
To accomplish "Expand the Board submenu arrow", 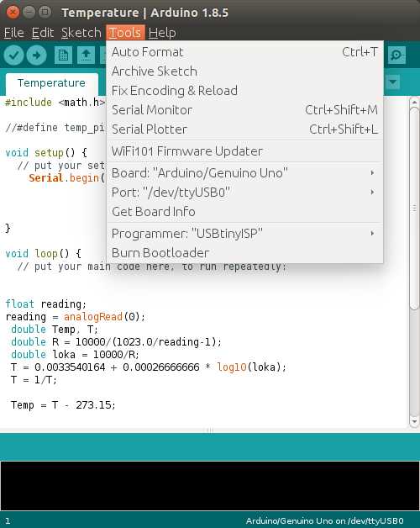I will 372,172.
